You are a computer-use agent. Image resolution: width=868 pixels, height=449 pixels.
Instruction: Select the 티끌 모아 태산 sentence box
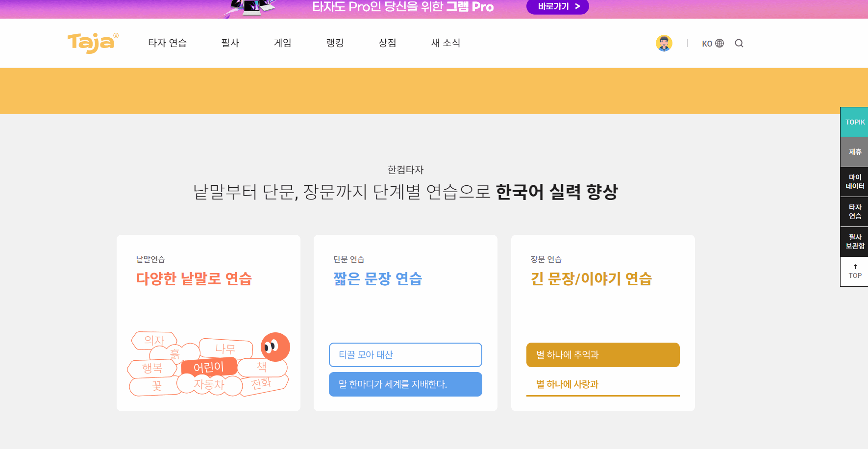pos(405,355)
